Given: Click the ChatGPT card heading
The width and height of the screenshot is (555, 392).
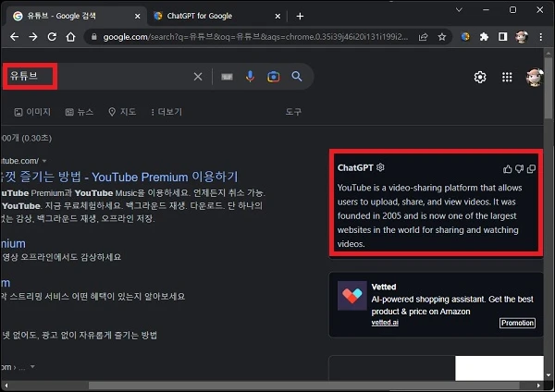Looking at the screenshot, I should pos(355,167).
